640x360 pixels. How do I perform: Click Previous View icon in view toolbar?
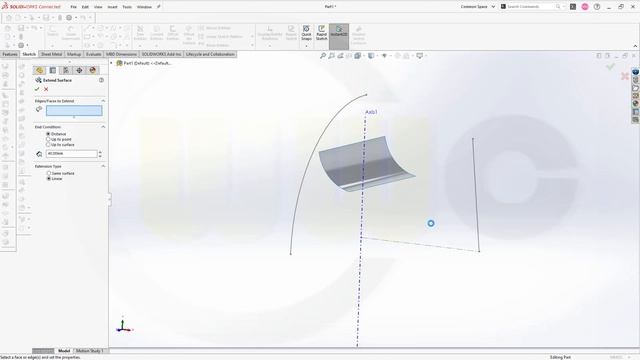340,56
